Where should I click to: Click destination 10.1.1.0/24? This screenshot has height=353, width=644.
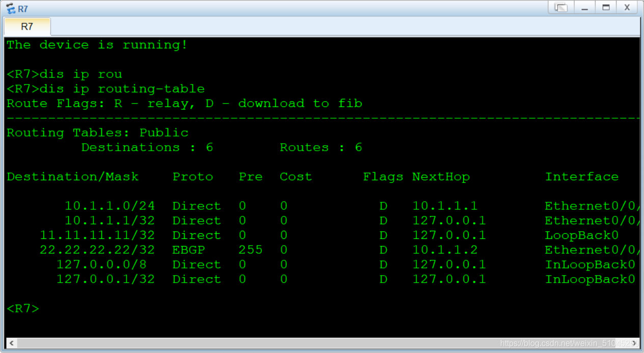coord(110,206)
